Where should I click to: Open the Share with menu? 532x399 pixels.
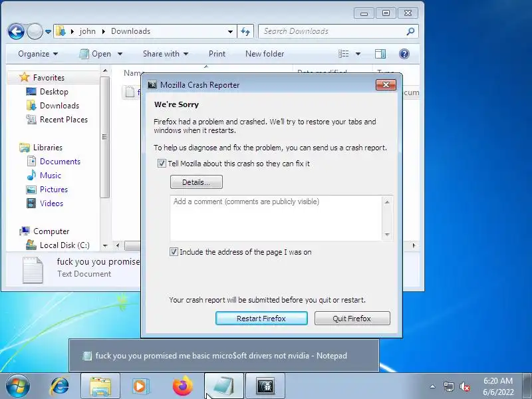click(x=166, y=54)
